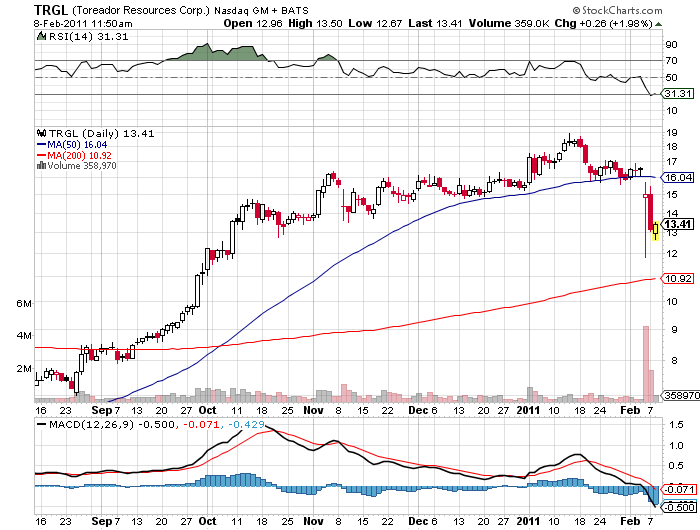Click the Toreador Resources Corp. company name
The image size is (700, 530).
click(140, 10)
